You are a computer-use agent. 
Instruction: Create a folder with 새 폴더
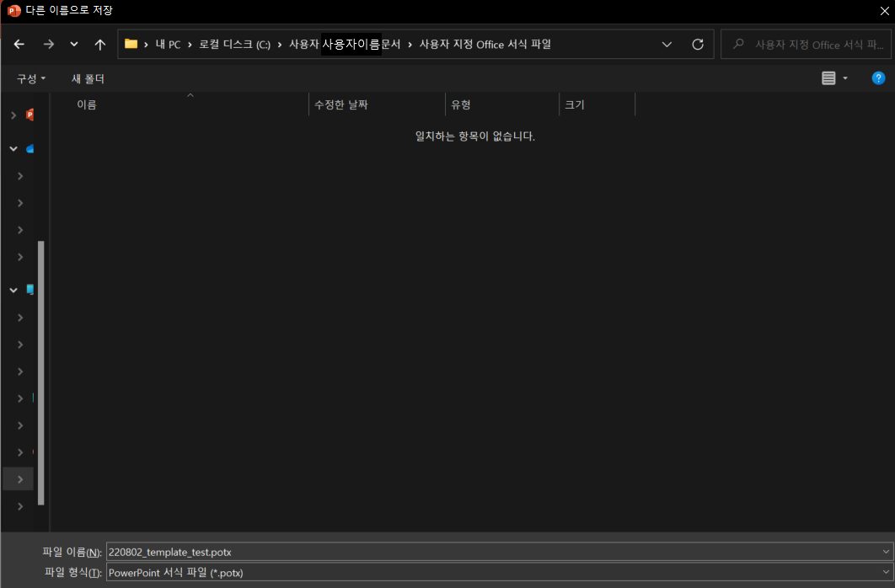tap(88, 78)
